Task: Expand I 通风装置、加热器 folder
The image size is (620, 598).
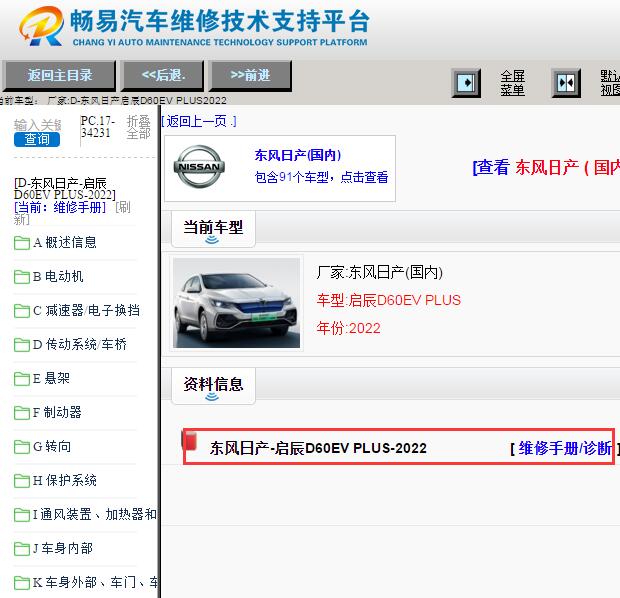Action: [x=85, y=515]
